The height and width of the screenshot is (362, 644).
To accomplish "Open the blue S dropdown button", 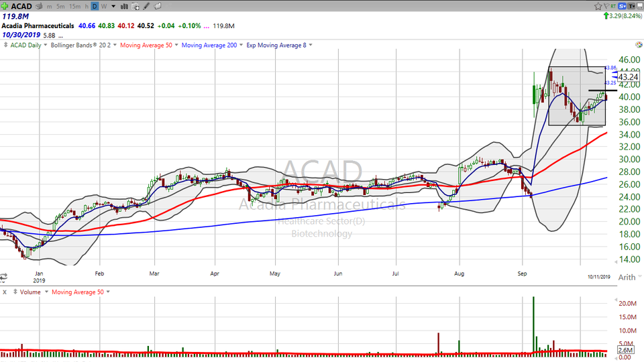I will pyautogui.click(x=623, y=6).
